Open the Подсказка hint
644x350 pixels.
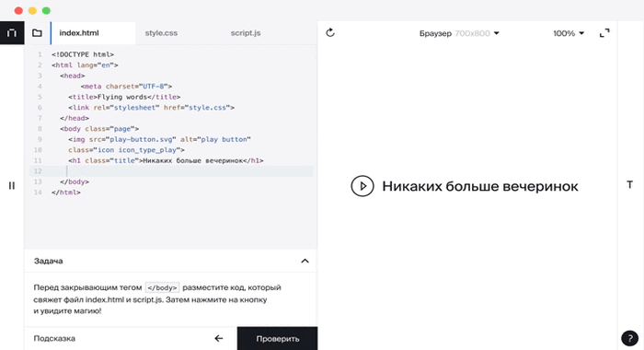coord(54,338)
